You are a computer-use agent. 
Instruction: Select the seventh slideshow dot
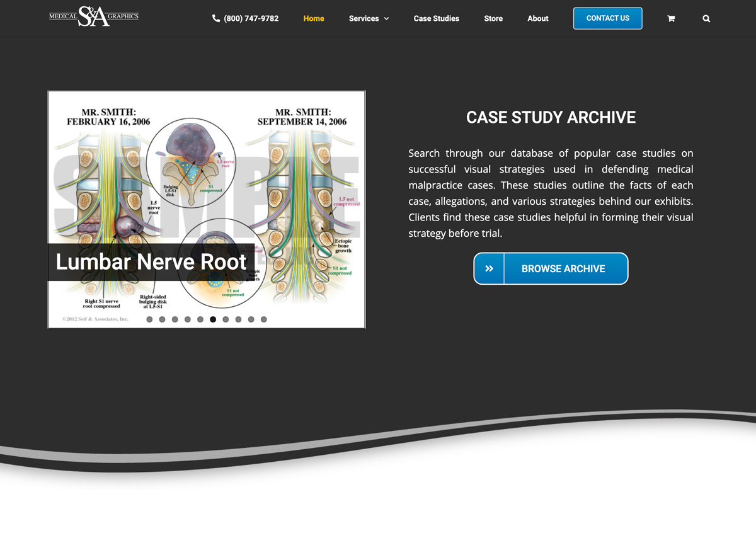[x=226, y=319]
